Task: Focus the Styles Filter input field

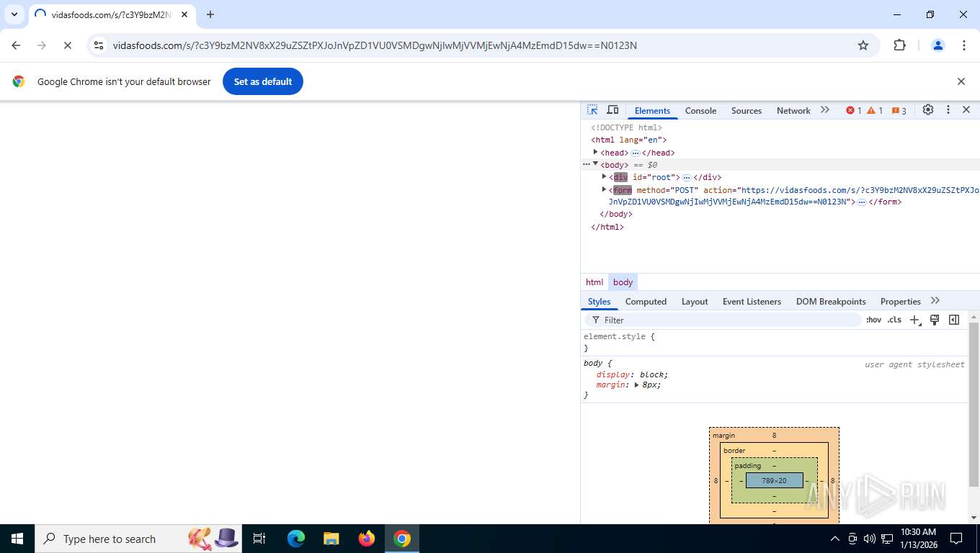Action: (723, 320)
